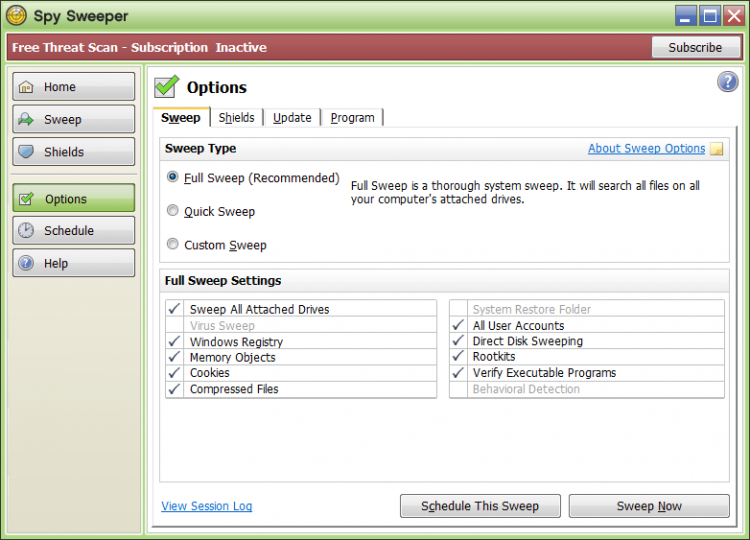Minimize the Spy Sweeper window
The width and height of the screenshot is (750, 540).
pos(685,16)
